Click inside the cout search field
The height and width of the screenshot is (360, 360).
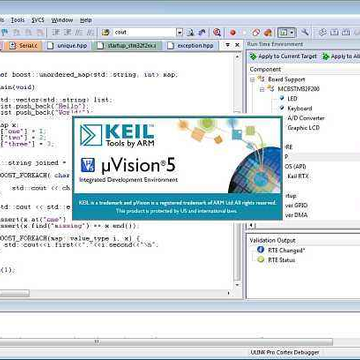pyautogui.click(x=144, y=32)
